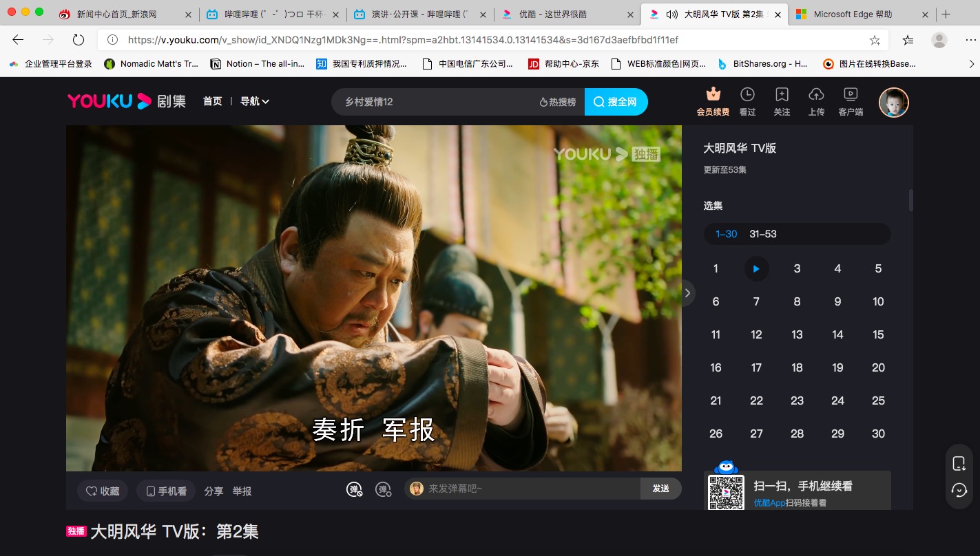Close the 新闻中心首页_新浪网 tab
980x556 pixels.
(x=188, y=14)
